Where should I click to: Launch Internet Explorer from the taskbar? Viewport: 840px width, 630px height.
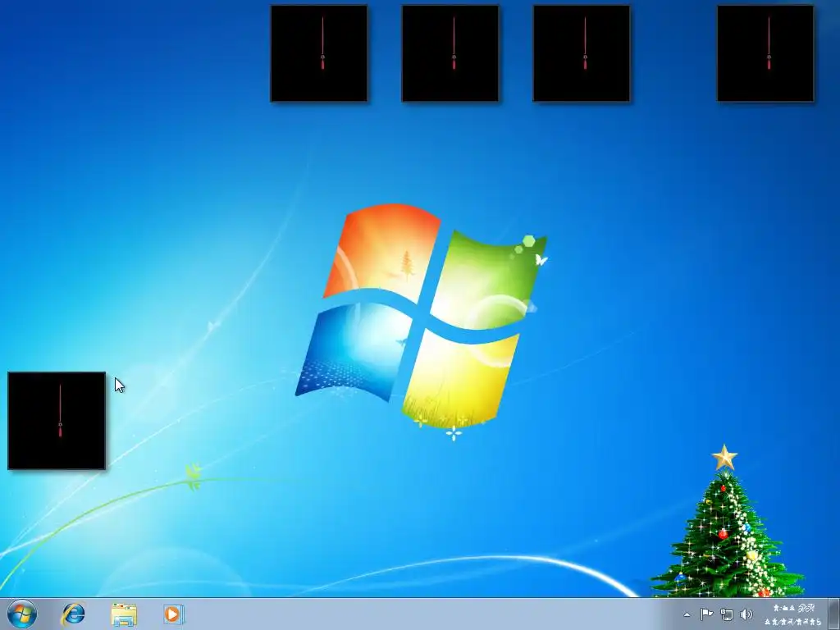73,614
